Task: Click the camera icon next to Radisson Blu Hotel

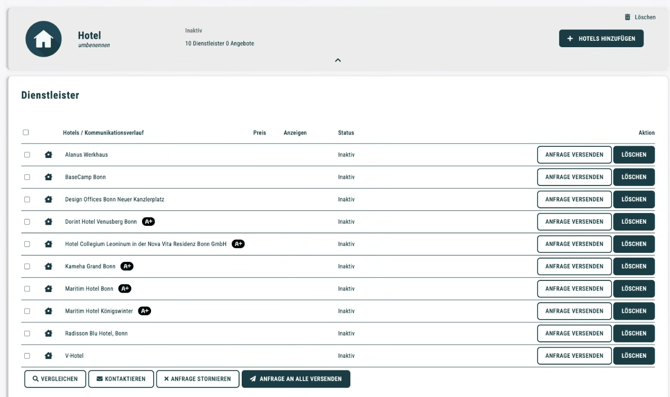Action: point(48,333)
